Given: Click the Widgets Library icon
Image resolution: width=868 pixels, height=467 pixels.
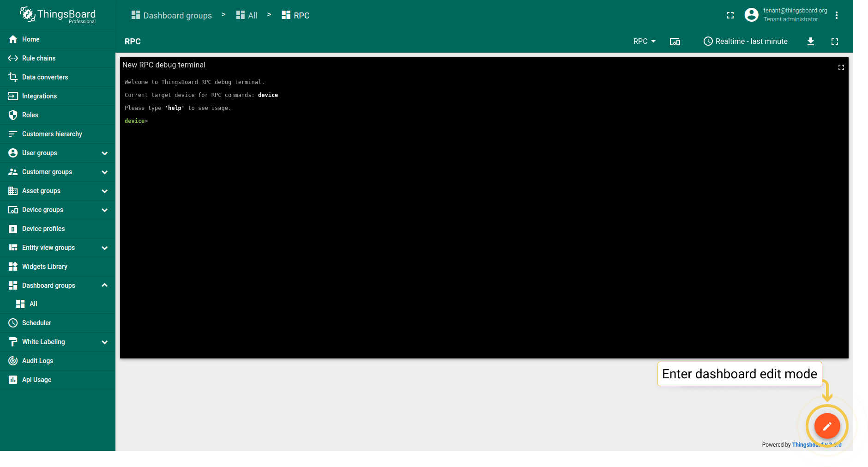Looking at the screenshot, I should tap(13, 267).
